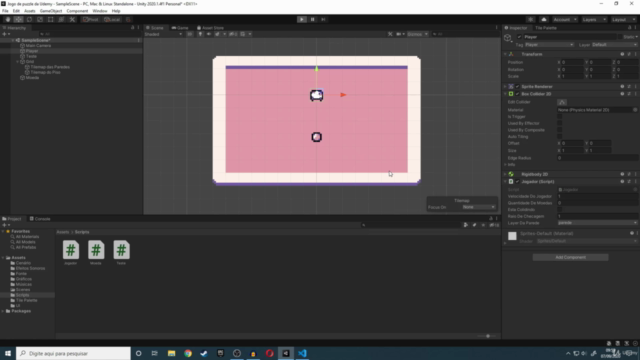Collapse the Grid object in Hierarchy
The image size is (640, 360).
point(18,62)
